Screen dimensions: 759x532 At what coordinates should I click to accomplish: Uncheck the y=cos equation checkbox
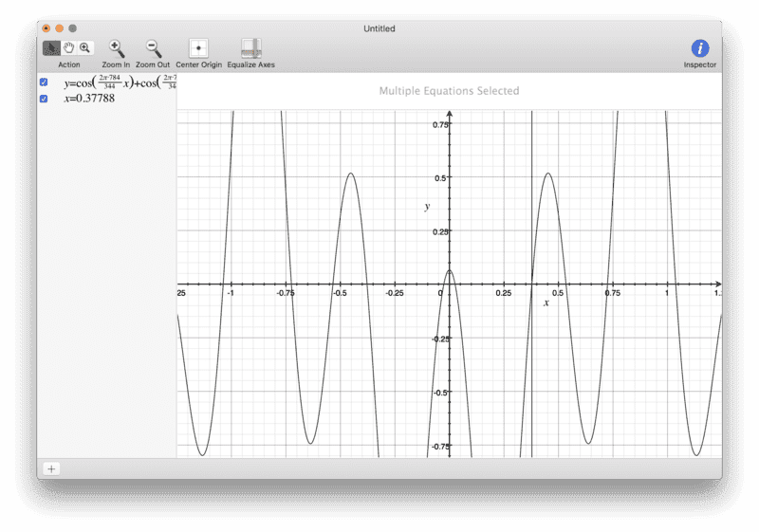[x=44, y=83]
